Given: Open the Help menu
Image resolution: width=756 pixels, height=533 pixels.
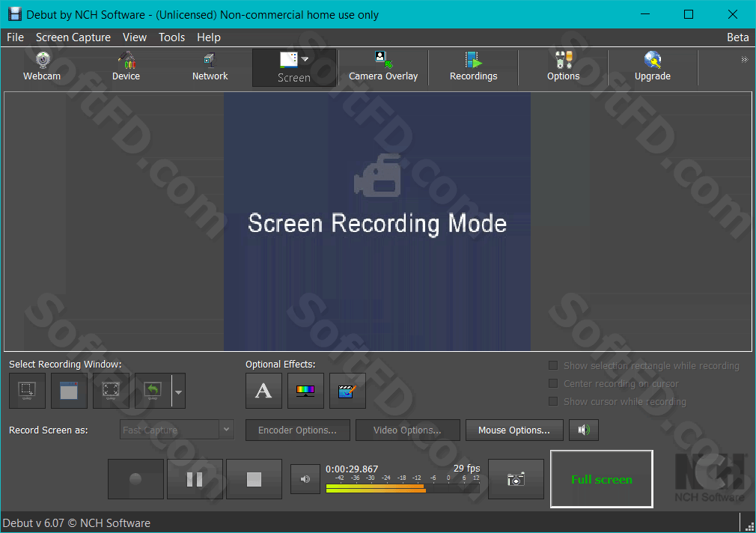Looking at the screenshot, I should 209,37.
